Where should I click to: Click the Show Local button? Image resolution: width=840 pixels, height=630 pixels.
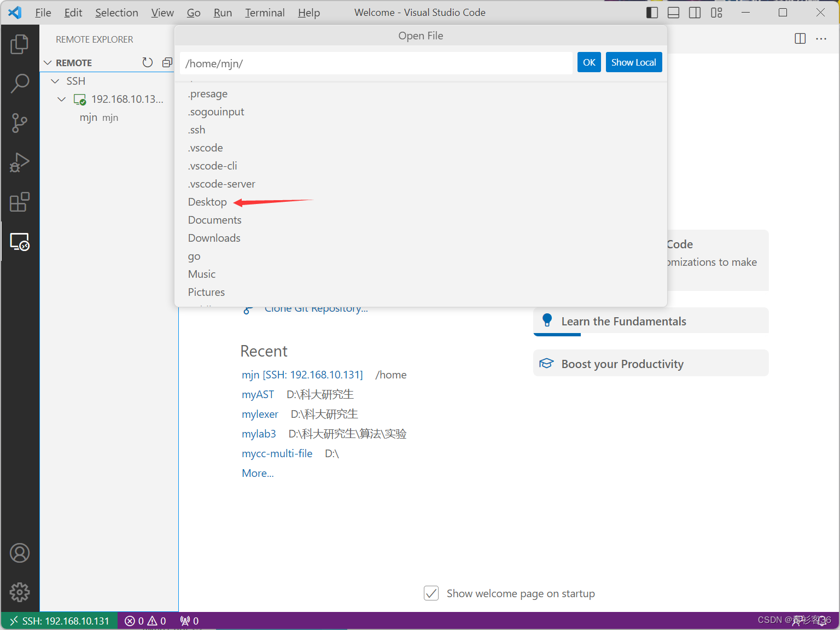(x=634, y=62)
